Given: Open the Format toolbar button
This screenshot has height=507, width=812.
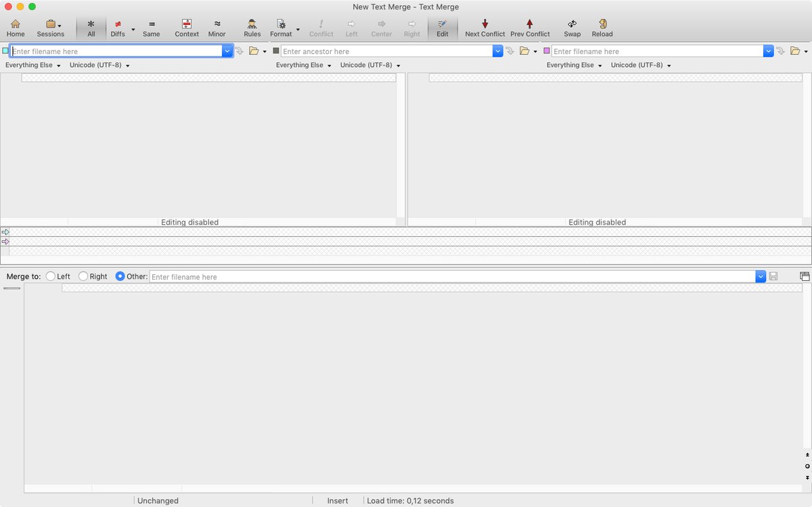Looking at the screenshot, I should pyautogui.click(x=281, y=28).
